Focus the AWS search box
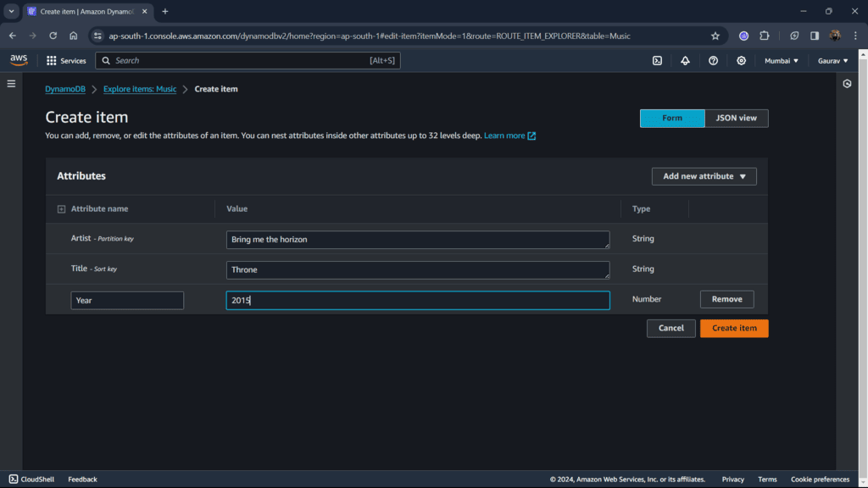868x488 pixels. pyautogui.click(x=248, y=60)
